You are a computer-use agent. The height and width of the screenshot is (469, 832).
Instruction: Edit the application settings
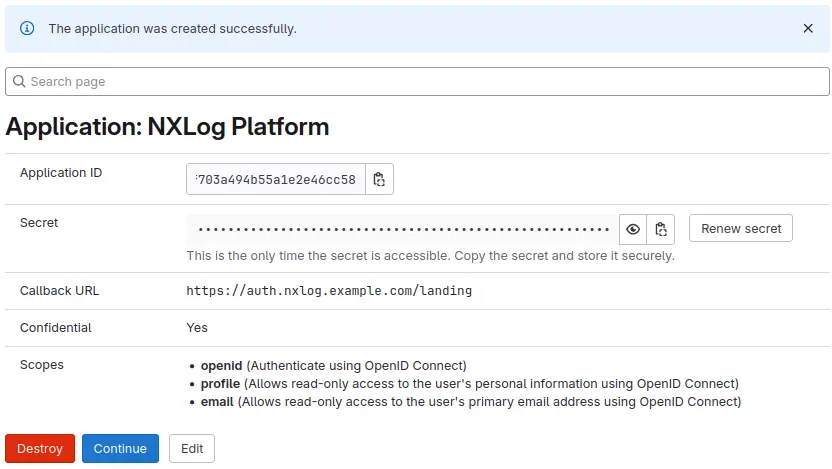(192, 449)
